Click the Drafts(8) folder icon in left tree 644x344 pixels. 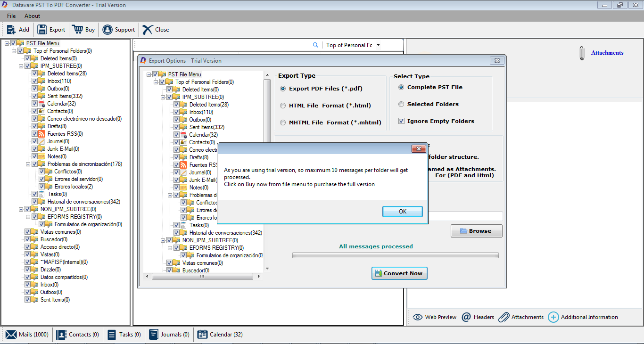point(42,126)
